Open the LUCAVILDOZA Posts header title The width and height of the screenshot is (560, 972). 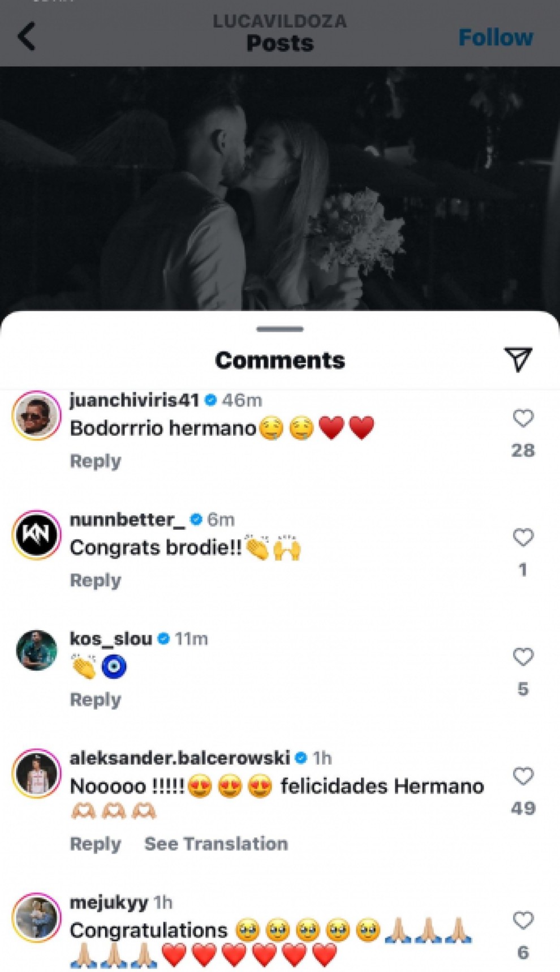pyautogui.click(x=279, y=34)
